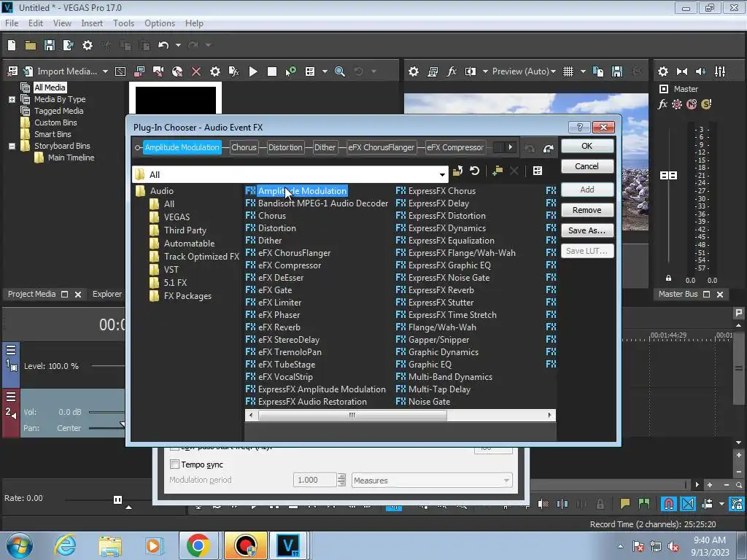Launch VEGAS Pro from taskbar

[x=288, y=545]
